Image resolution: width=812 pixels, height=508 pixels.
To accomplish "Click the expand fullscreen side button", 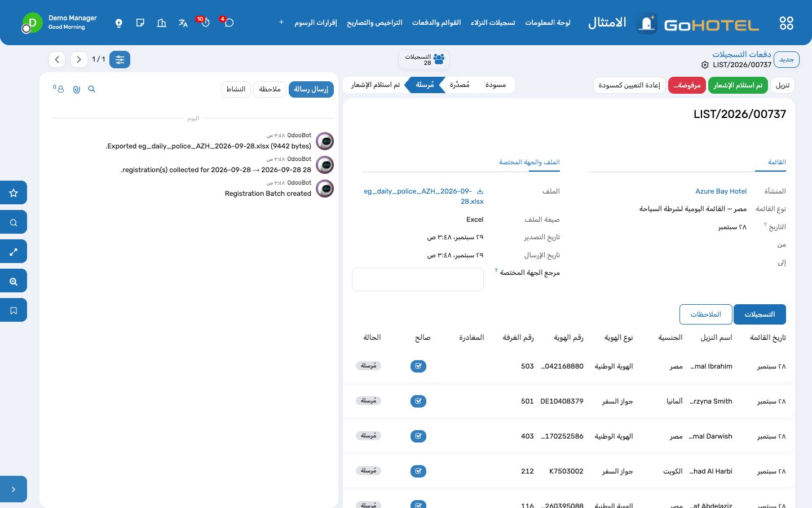I will coord(14,251).
